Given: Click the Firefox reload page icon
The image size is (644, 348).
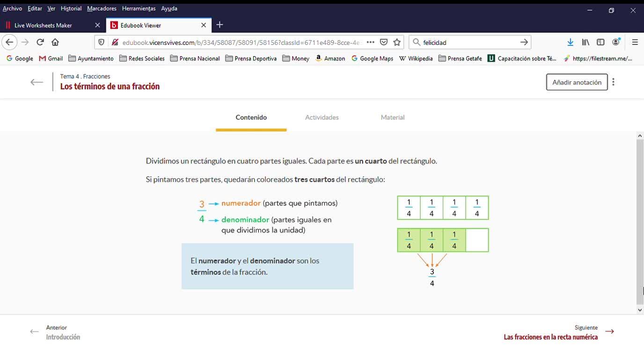Looking at the screenshot, I should point(40,42).
